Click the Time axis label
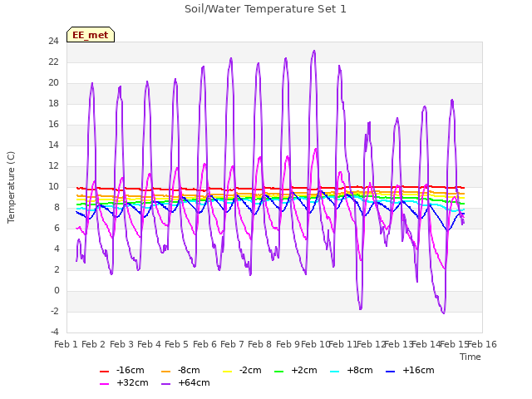Screen dimensions: 532x399 point(470,357)
